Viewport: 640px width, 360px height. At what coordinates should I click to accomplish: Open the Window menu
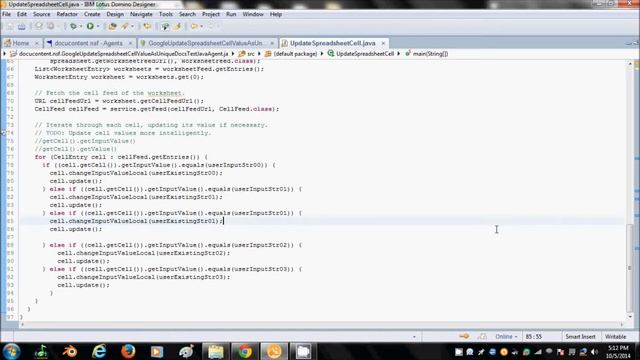tap(253, 14)
